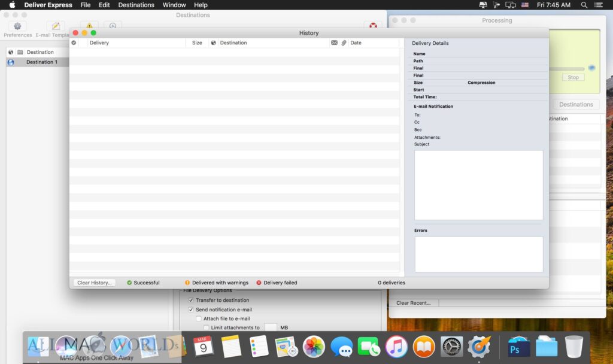Click the progress bar in Processing window
The height and width of the screenshot is (364, 613).
pyautogui.click(x=567, y=69)
